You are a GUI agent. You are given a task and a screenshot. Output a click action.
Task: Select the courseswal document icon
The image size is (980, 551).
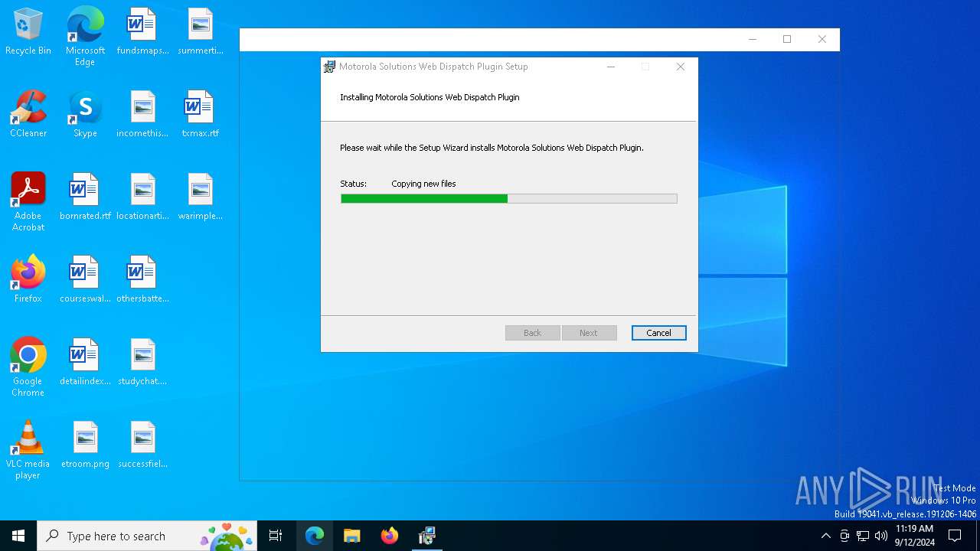click(x=85, y=280)
